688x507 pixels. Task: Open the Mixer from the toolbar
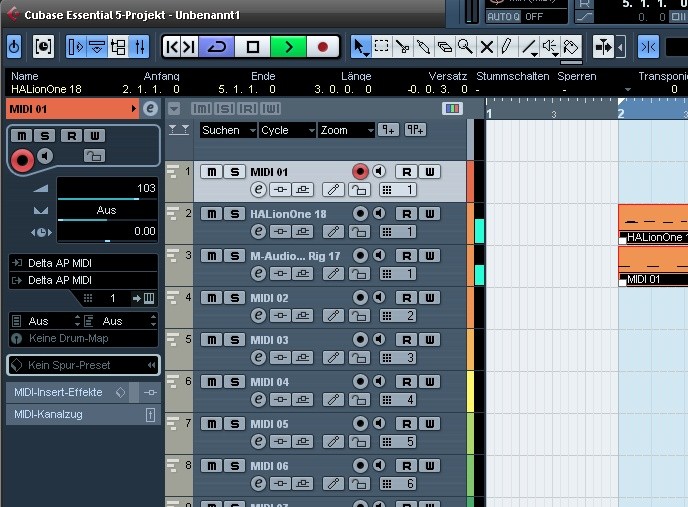140,47
